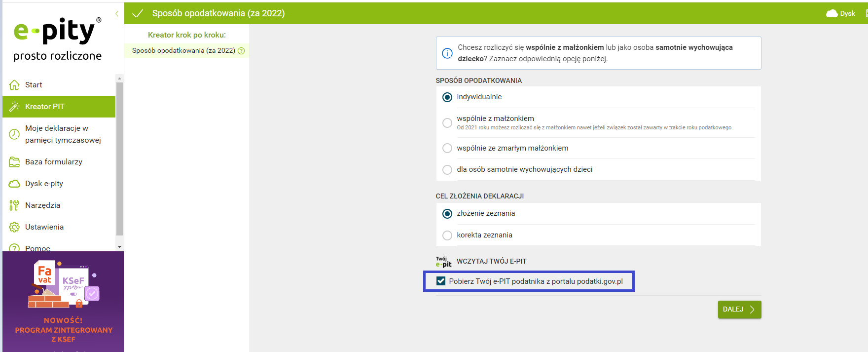868x352 pixels.
Task: Choose "dla osób samotnie wychowujących dzieci" option
Action: (x=447, y=170)
